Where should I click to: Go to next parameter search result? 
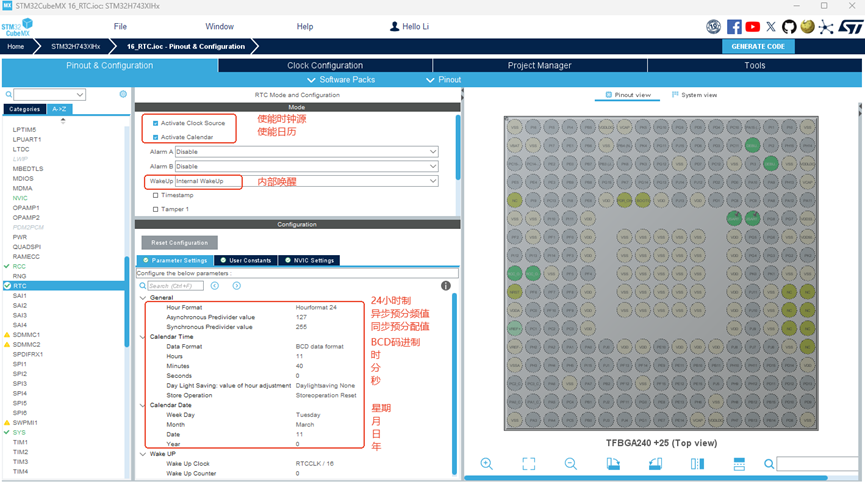coord(237,285)
